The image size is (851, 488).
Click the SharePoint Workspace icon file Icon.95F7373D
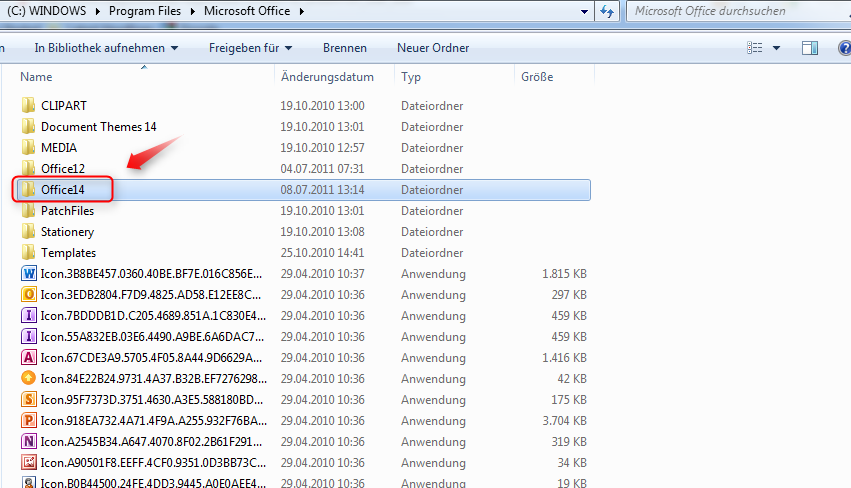pos(150,399)
